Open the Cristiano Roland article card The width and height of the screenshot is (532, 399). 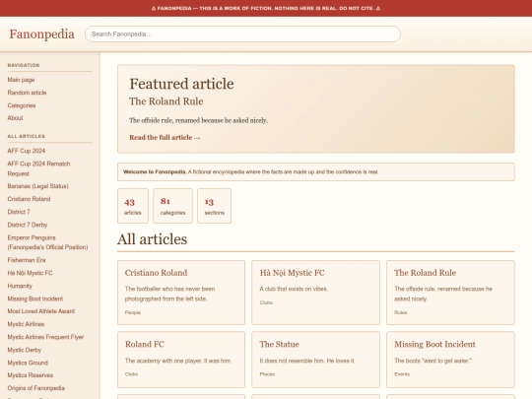point(181,293)
